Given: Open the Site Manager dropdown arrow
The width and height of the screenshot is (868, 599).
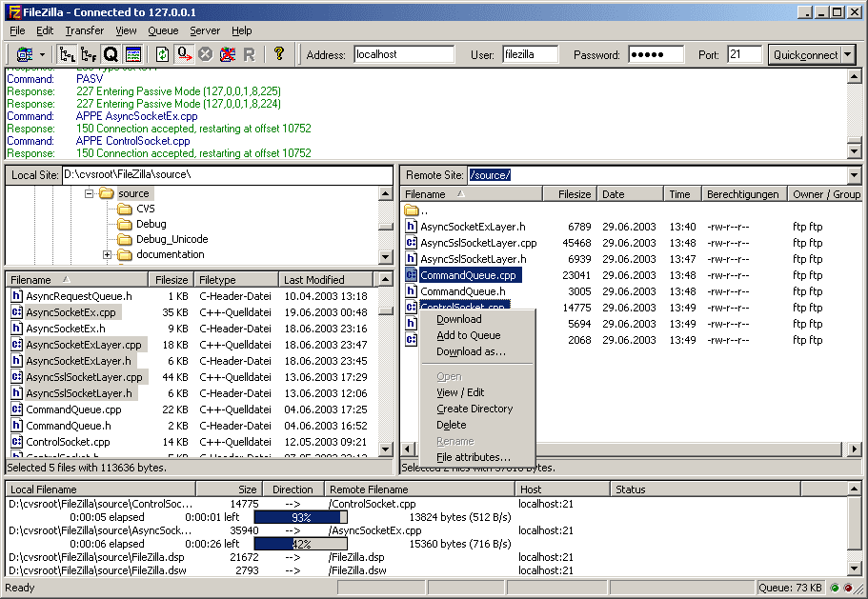Looking at the screenshot, I should point(41,54).
